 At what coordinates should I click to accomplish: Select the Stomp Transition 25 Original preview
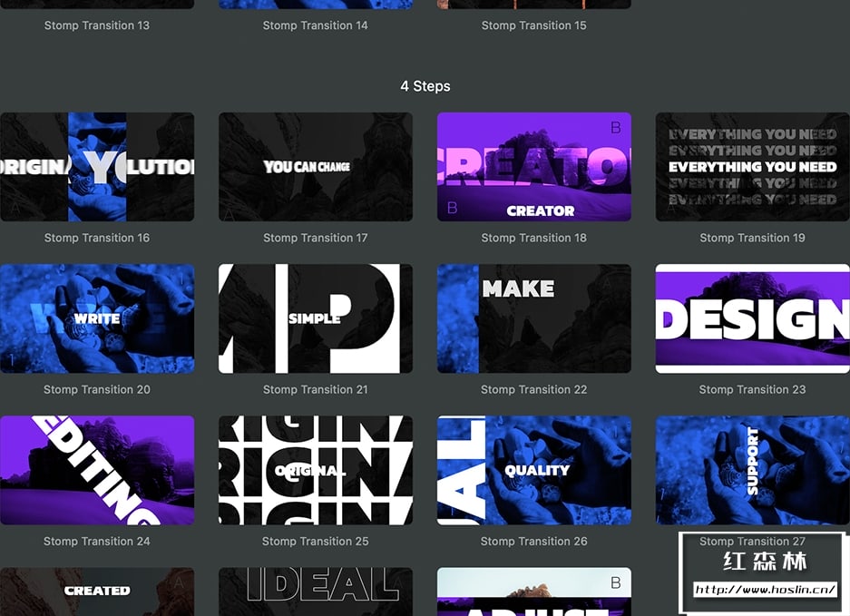316,471
